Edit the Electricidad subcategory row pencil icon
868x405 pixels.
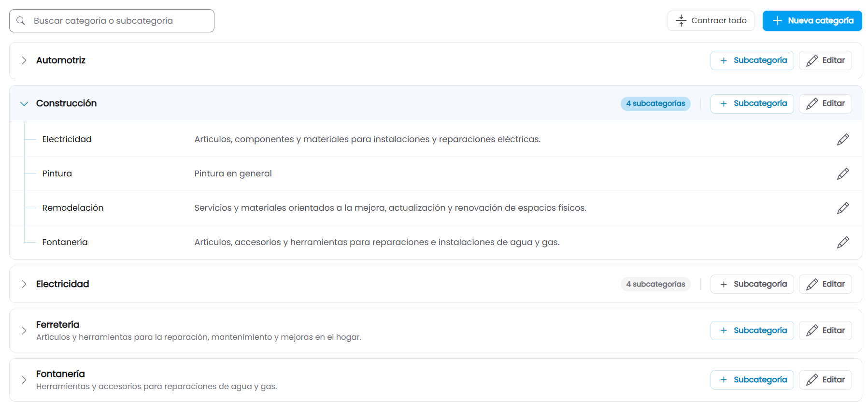843,140
